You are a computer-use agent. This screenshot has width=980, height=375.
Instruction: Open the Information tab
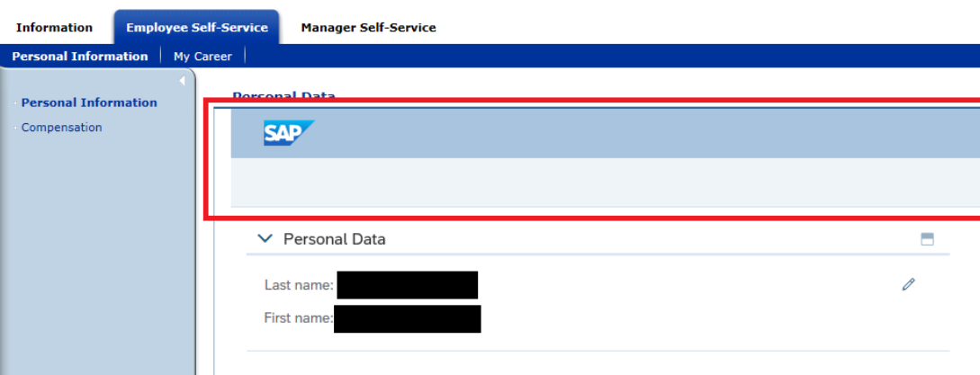coord(54,28)
